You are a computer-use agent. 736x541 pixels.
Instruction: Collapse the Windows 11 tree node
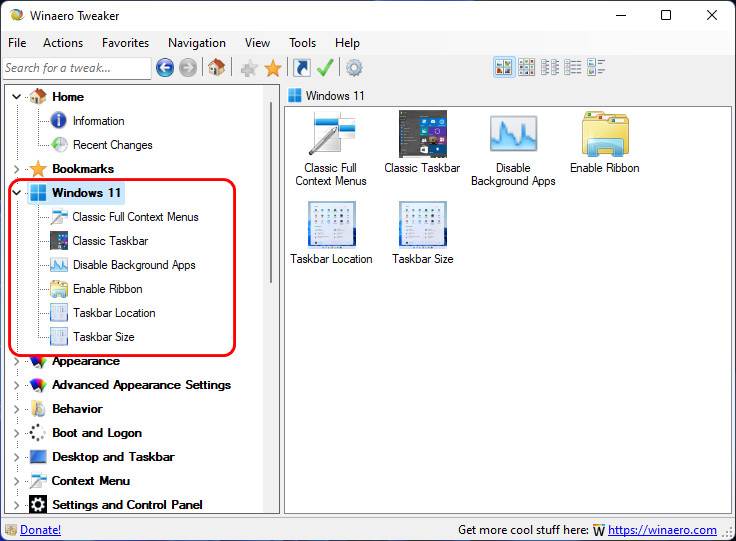coord(16,193)
